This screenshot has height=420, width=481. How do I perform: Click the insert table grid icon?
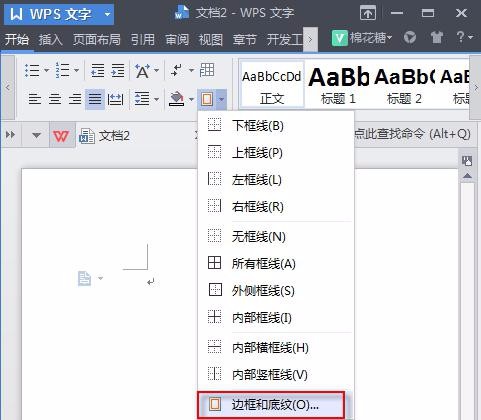pyautogui.click(x=207, y=70)
